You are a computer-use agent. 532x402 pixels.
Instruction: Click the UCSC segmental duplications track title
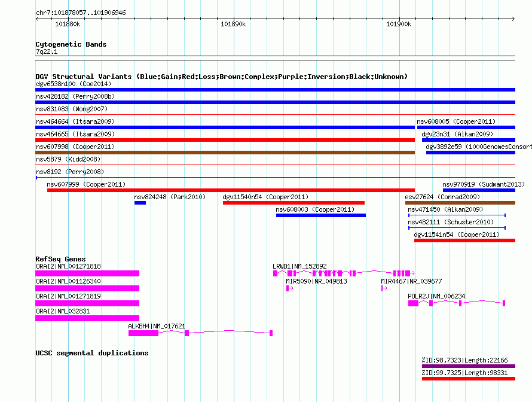tap(92, 353)
